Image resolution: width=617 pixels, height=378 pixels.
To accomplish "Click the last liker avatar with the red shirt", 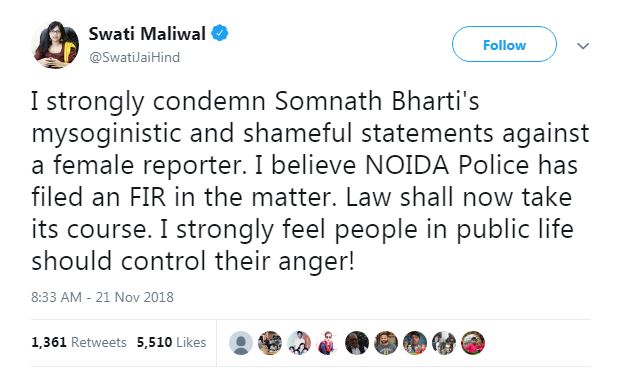I will [x=473, y=343].
